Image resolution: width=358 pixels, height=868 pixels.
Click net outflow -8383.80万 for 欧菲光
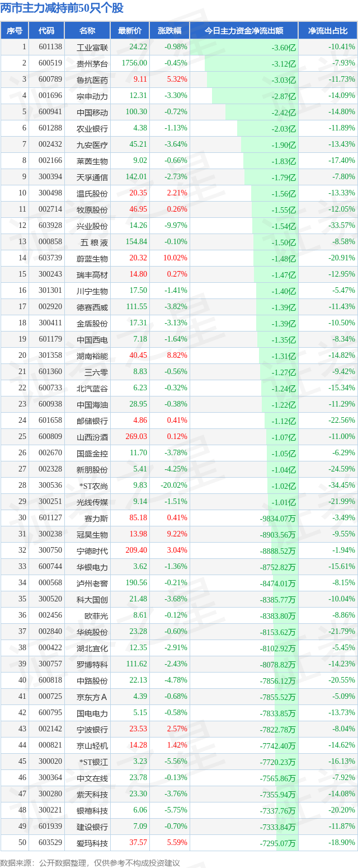(278, 616)
